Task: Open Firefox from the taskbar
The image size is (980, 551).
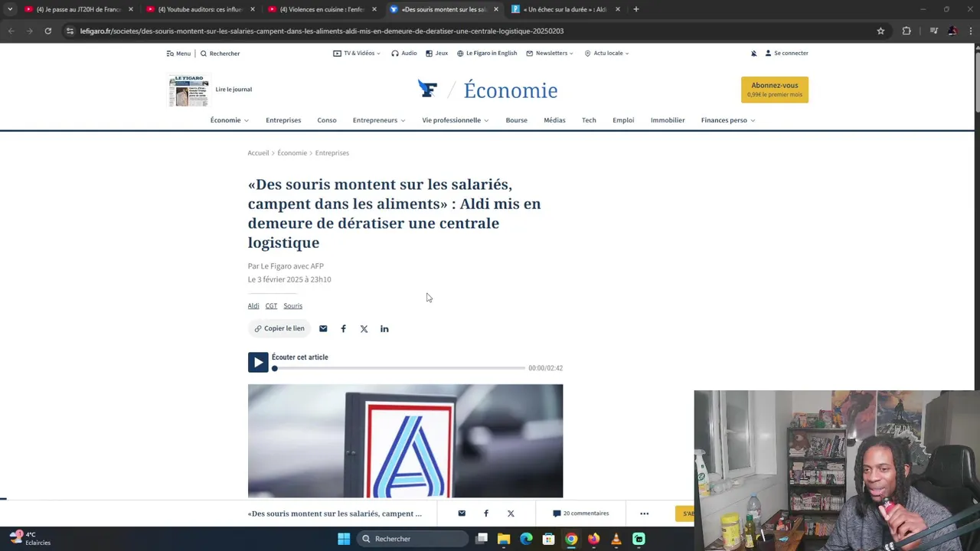Action: tap(593, 539)
